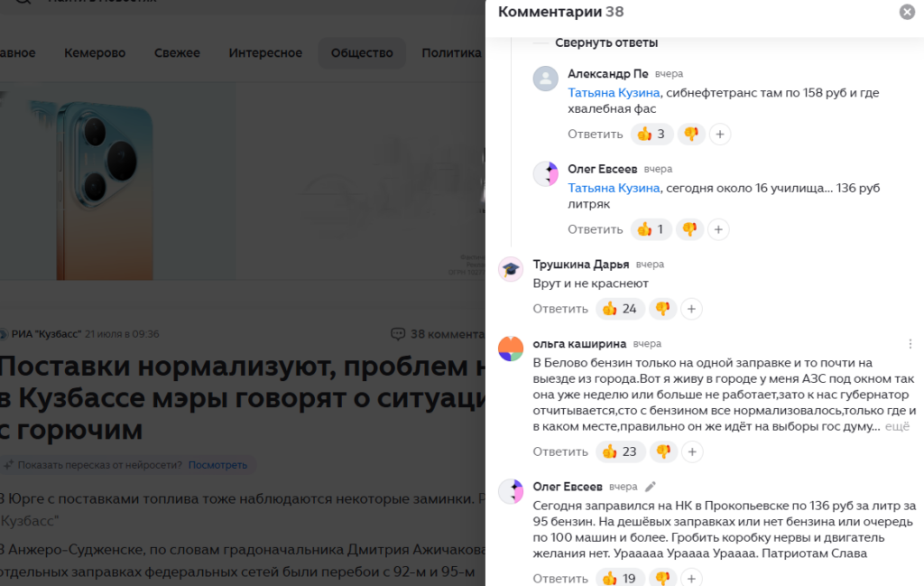
Task: Reply to Трушкина Дарья's comment
Action: [x=560, y=309]
